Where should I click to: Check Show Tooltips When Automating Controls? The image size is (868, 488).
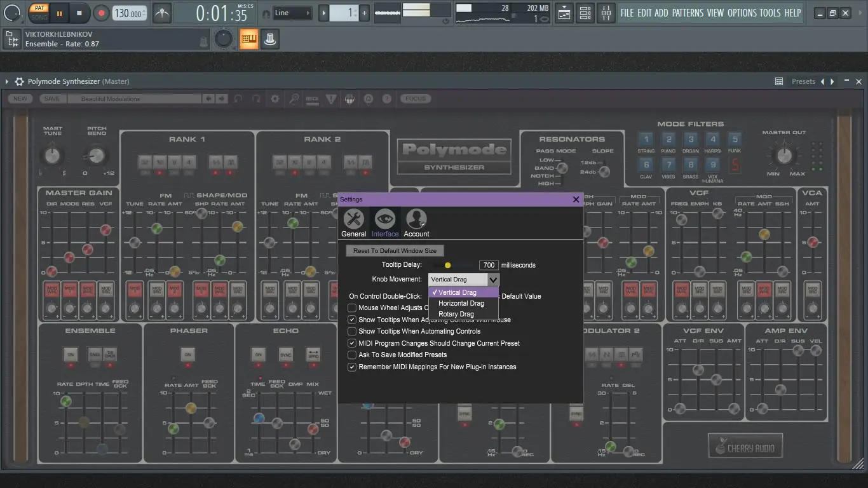coord(352,331)
